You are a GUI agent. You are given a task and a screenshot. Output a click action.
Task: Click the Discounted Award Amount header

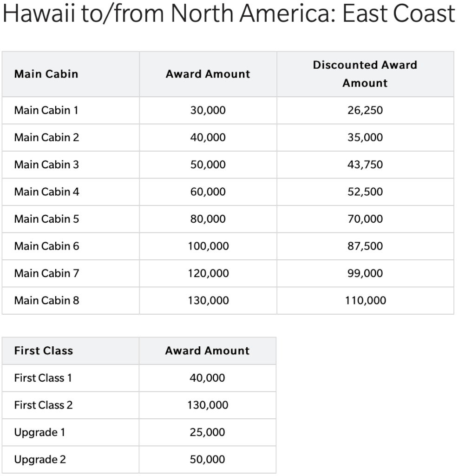pos(365,74)
